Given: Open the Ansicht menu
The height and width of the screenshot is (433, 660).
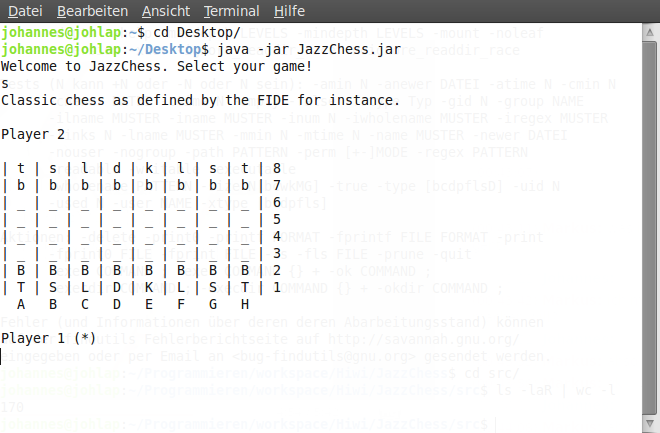Looking at the screenshot, I should pyautogui.click(x=166, y=11).
